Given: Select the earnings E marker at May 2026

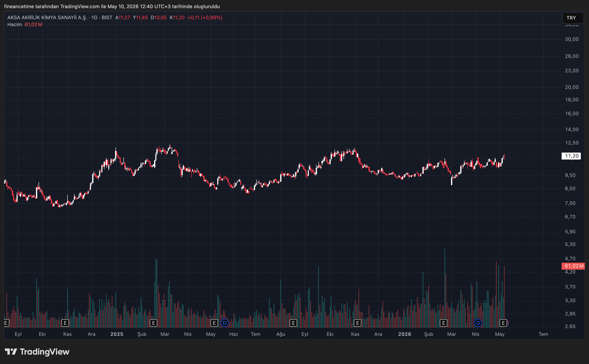Looking at the screenshot, I should (503, 323).
